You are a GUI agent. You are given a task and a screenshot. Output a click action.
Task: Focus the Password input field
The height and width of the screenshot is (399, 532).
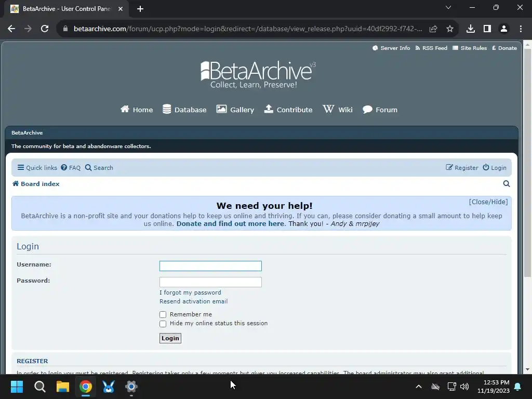point(211,282)
